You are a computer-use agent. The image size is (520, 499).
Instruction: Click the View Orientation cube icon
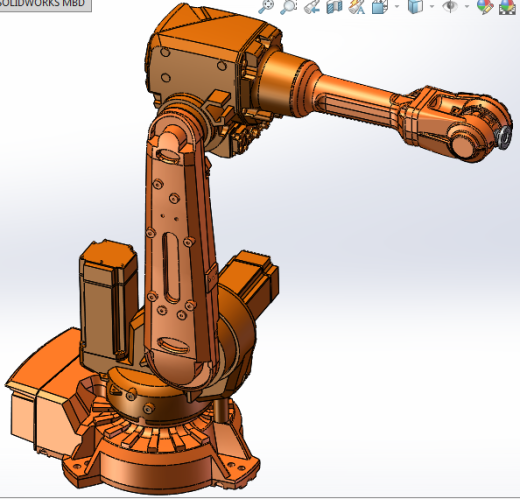click(380, 7)
